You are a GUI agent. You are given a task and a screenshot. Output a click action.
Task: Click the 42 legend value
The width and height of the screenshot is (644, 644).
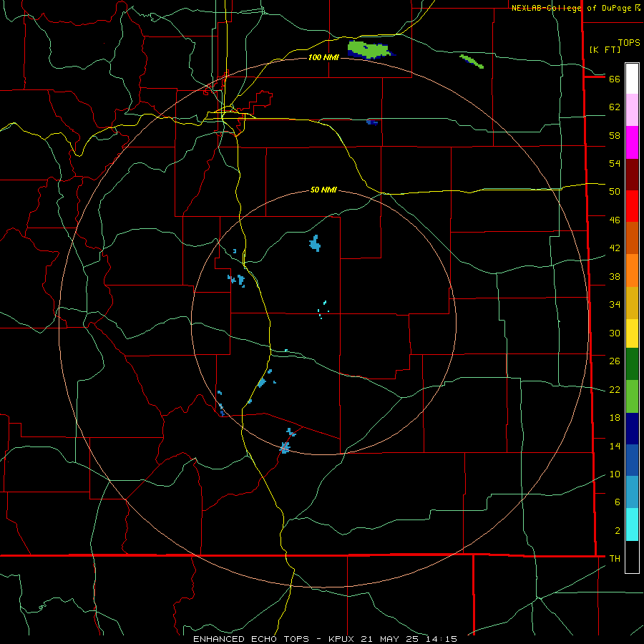[x=615, y=248]
